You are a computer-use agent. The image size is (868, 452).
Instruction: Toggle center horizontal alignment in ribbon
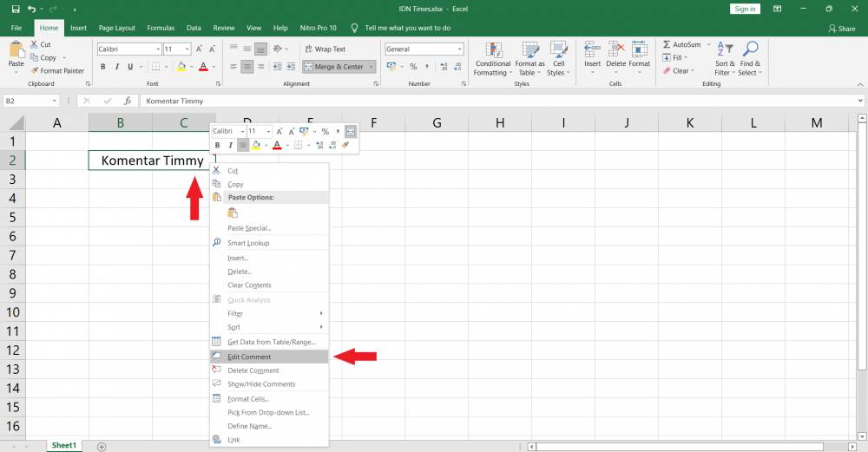pos(247,67)
